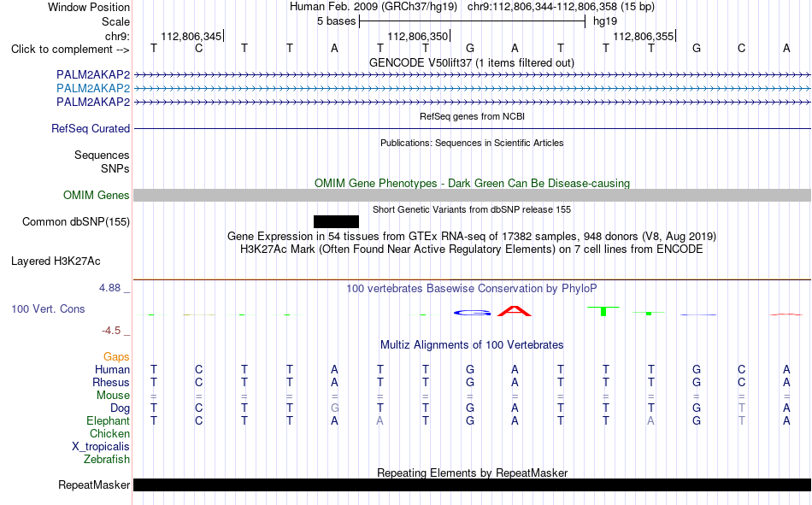Click 'Multiz Alignments of 100 Vertebrates' title

pyautogui.click(x=472, y=345)
